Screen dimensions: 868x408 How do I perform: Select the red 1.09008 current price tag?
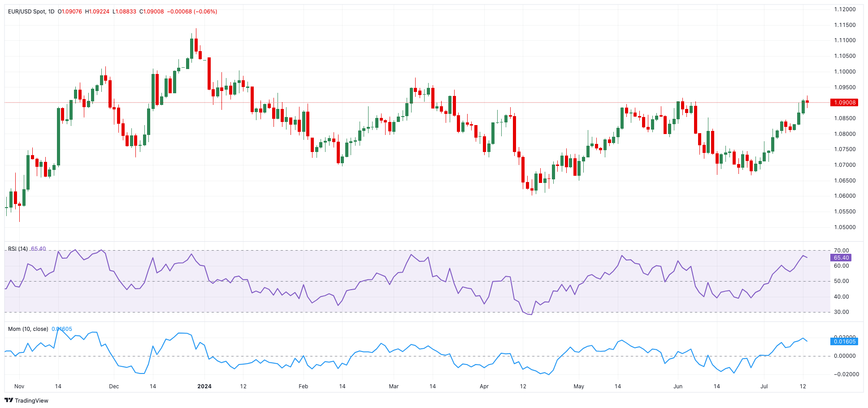click(844, 103)
